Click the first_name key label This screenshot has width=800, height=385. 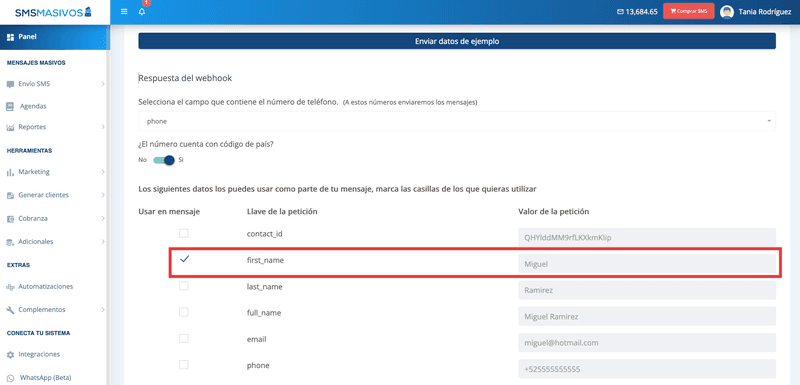(265, 260)
